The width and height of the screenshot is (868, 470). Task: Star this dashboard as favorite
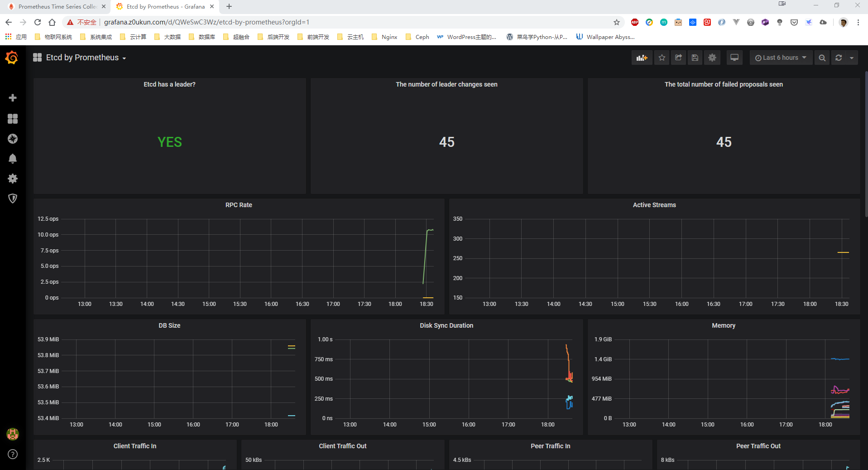[662, 58]
